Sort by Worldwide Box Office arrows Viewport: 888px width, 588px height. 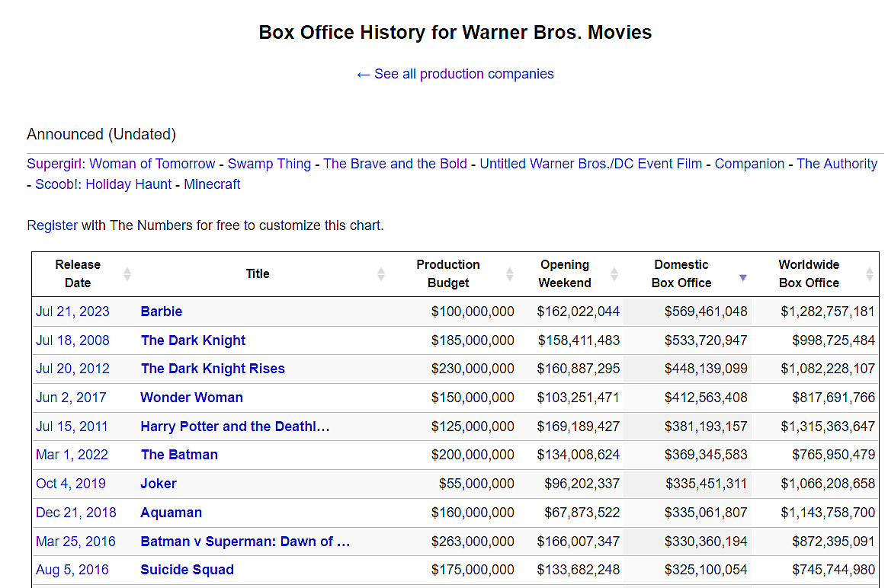(x=870, y=274)
